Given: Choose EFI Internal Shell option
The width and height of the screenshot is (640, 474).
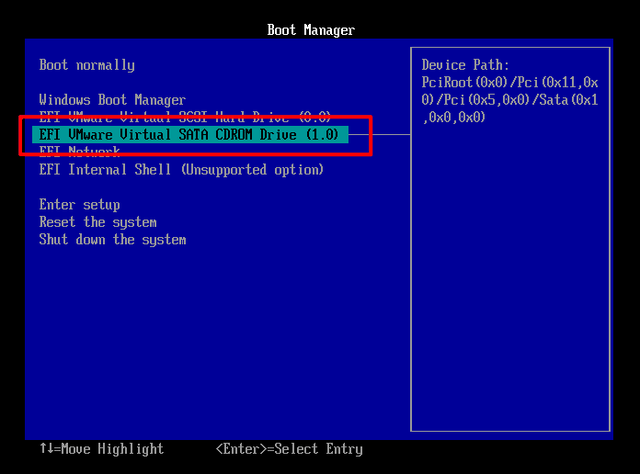Looking at the screenshot, I should point(181,170).
